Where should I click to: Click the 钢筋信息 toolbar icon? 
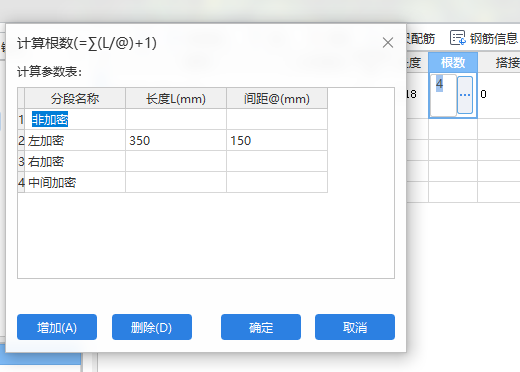click(458, 38)
